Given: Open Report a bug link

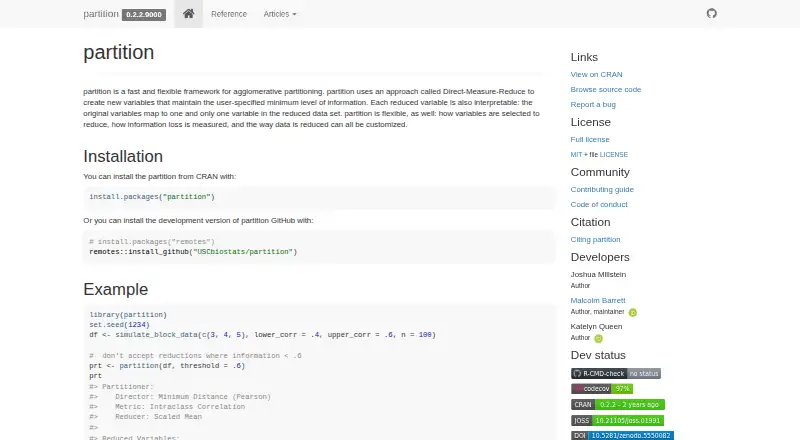Looking at the screenshot, I should [x=593, y=105].
